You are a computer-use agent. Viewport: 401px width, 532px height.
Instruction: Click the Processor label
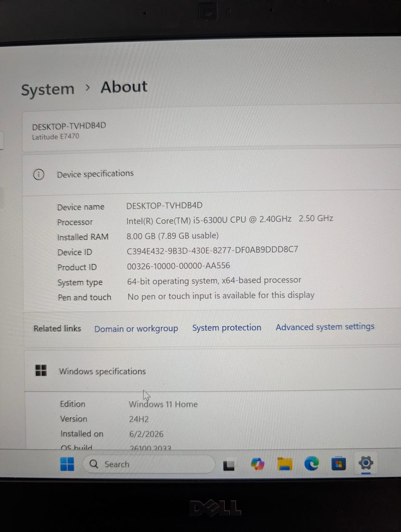(75, 222)
